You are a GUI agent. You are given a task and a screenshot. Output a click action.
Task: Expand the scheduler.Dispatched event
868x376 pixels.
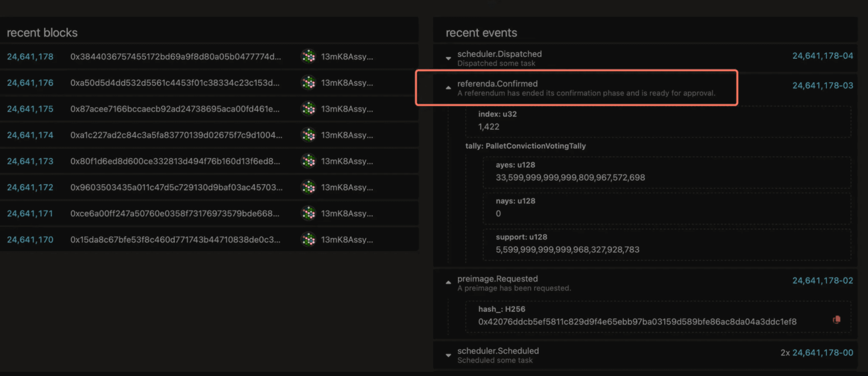[x=448, y=58]
